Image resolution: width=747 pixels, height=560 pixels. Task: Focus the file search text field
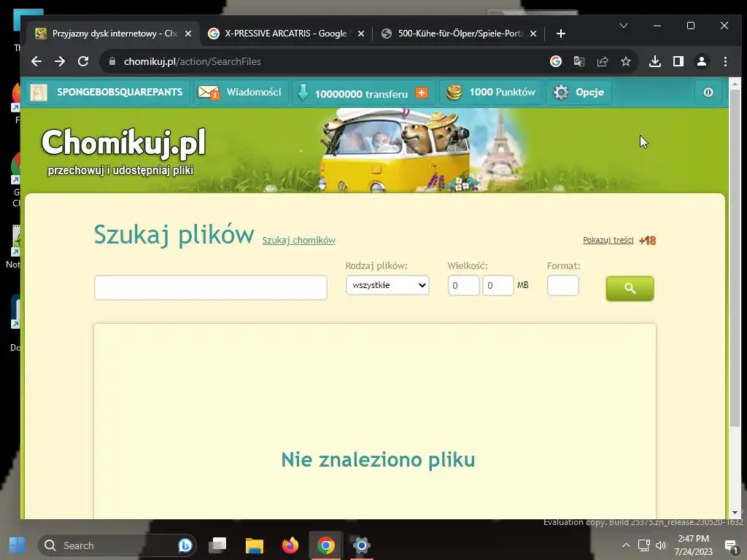click(211, 287)
